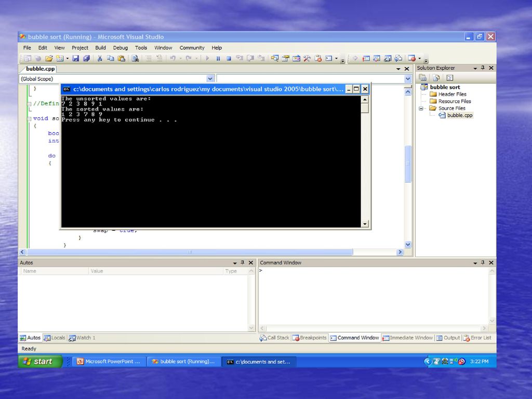Image resolution: width=532 pixels, height=399 pixels.
Task: Continue debugging with the play icon
Action: click(x=207, y=58)
